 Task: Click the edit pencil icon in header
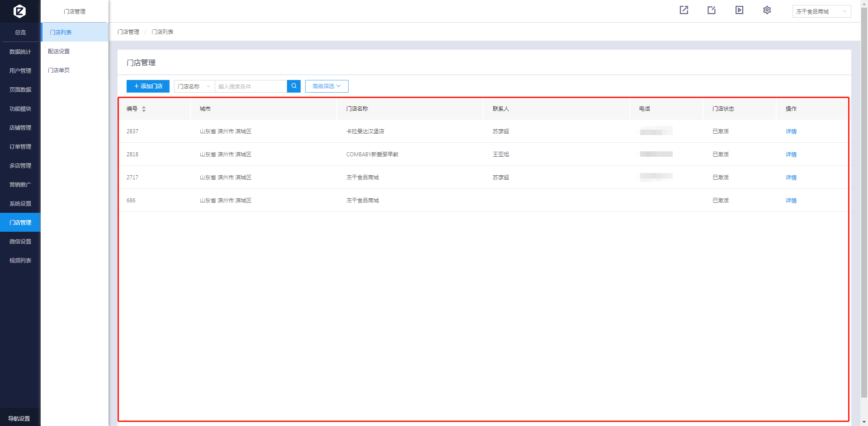pos(711,10)
